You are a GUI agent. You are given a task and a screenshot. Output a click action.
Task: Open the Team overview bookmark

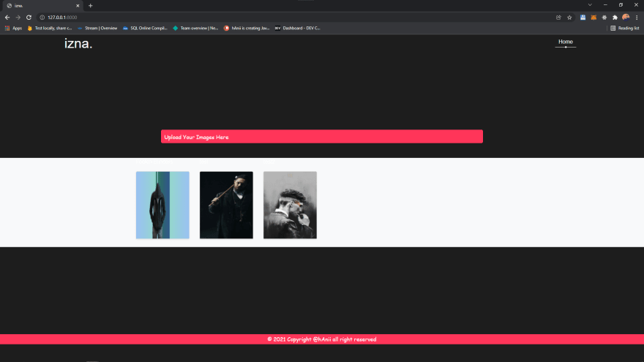click(195, 28)
